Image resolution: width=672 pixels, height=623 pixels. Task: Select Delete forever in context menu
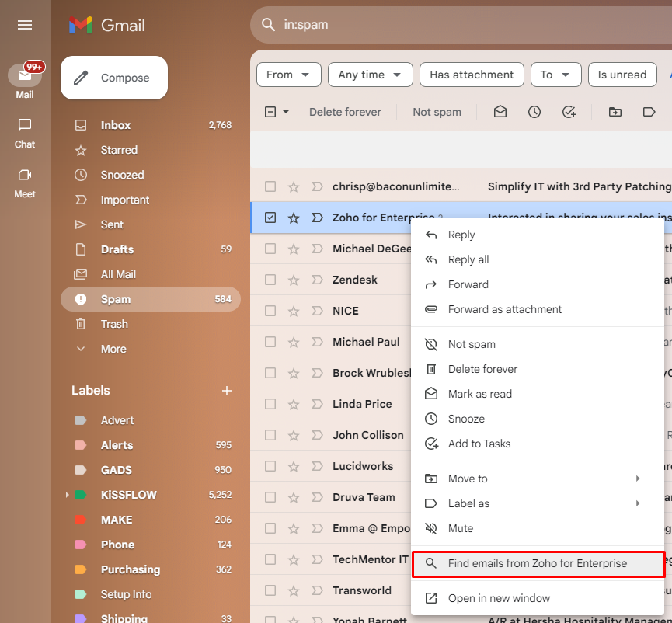click(538, 369)
